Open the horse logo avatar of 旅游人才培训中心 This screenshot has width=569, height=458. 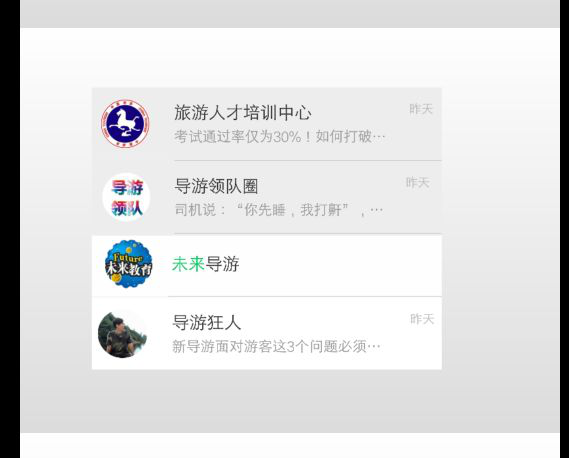click(125, 124)
